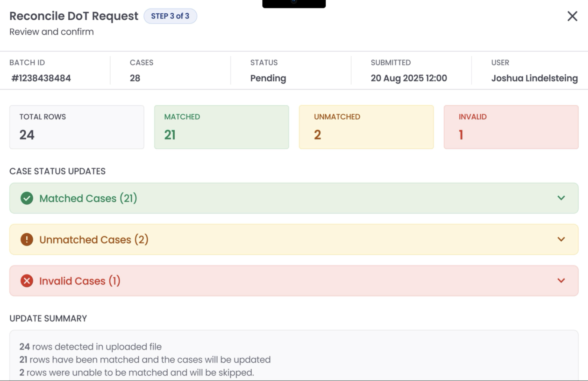The width and height of the screenshot is (588, 381).
Task: Close the Reconcile DoT Request dialog
Action: pyautogui.click(x=572, y=16)
